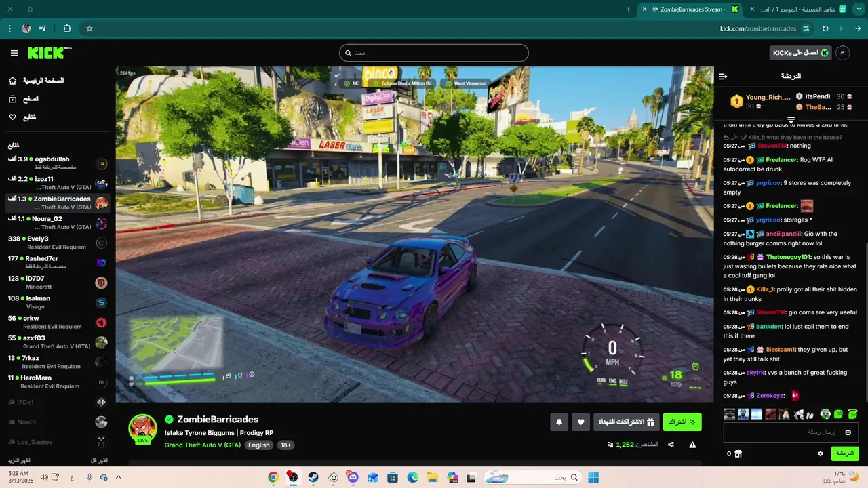Select iD7D7 Minecraft channel row
Viewport: 868px width, 488px height.
coord(58,283)
